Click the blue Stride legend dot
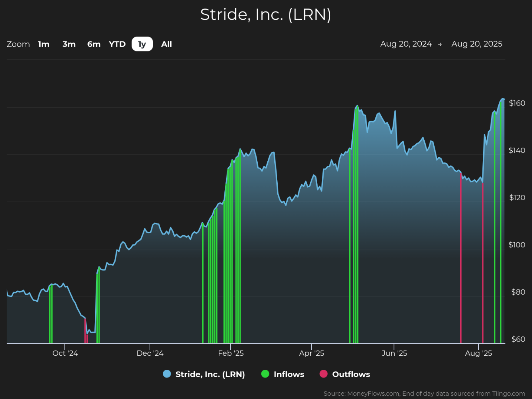 click(x=167, y=374)
